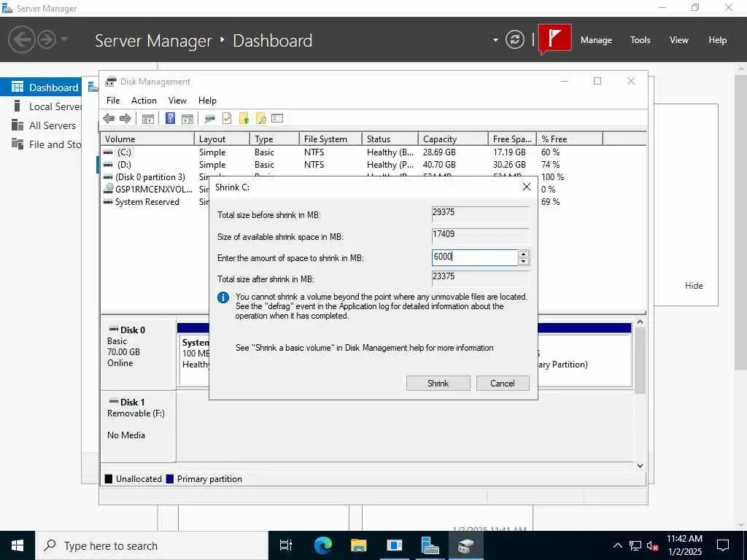
Task: Click the yellow sheet with green arrow icon
Action: point(244,118)
